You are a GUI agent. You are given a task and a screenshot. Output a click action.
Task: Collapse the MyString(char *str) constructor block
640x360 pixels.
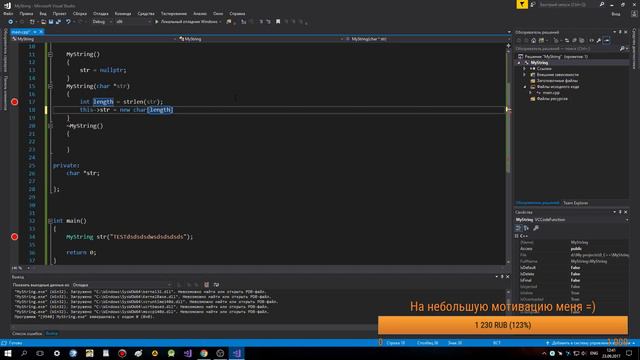50,86
